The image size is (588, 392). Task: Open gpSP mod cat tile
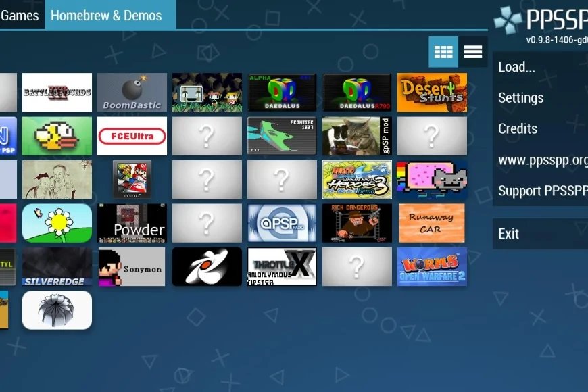(x=357, y=136)
